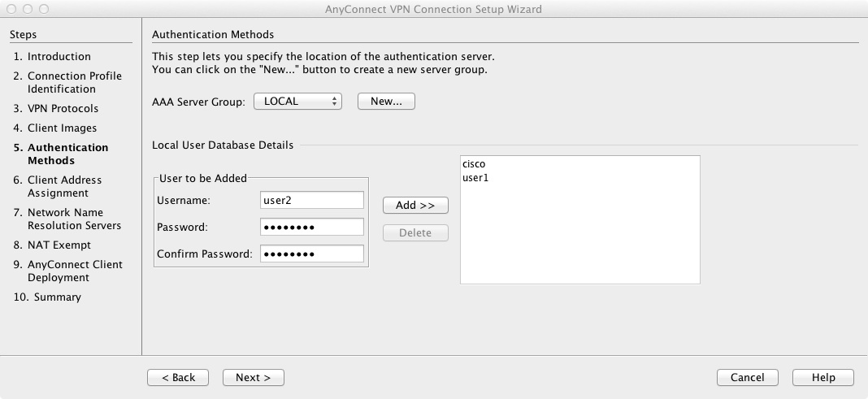Click the Add >> button

click(415, 206)
